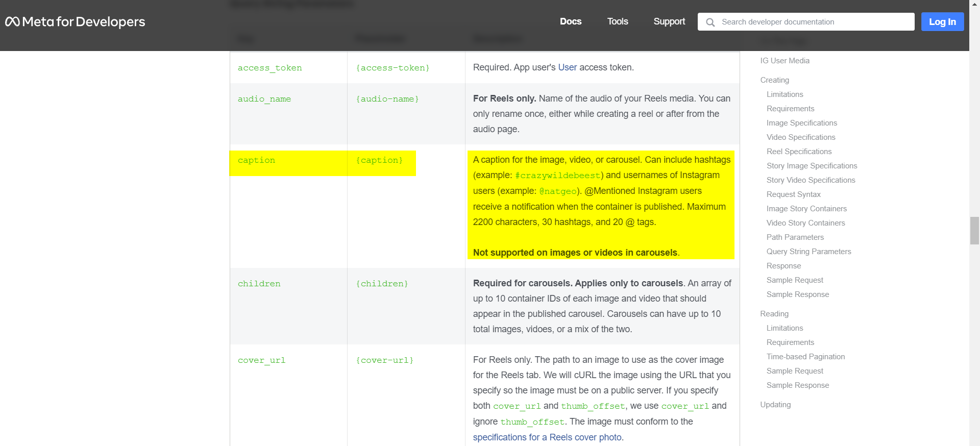Go to Time-based Pagination
The width and height of the screenshot is (980, 446).
pos(805,357)
